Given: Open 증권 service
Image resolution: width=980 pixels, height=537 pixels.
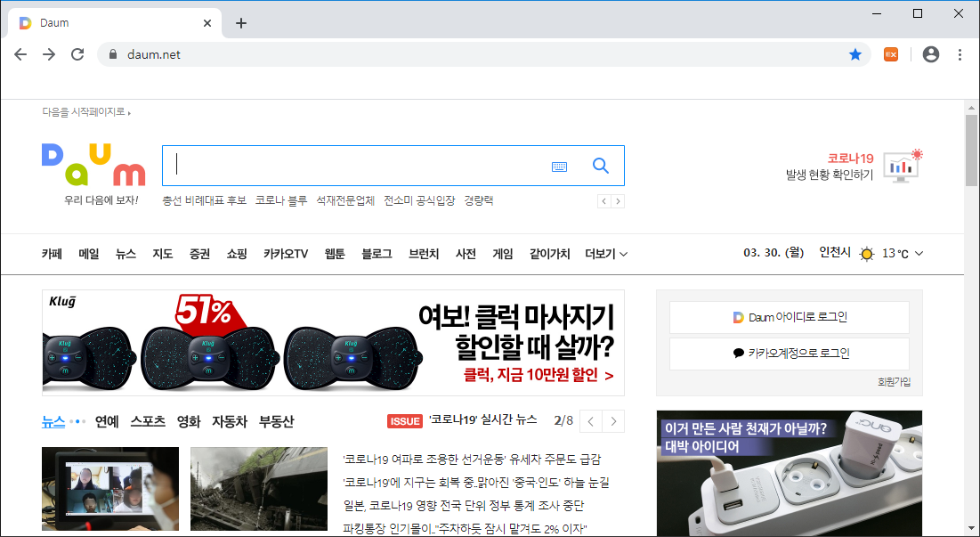Looking at the screenshot, I should coord(200,254).
